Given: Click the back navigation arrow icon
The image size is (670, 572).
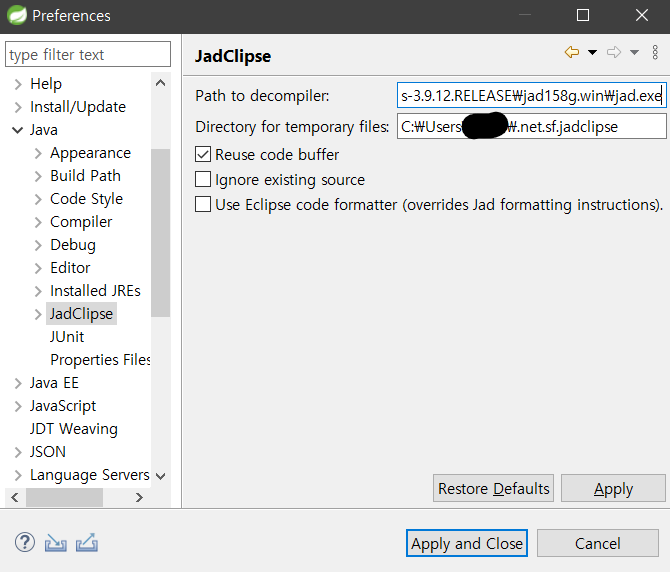Looking at the screenshot, I should [572, 53].
